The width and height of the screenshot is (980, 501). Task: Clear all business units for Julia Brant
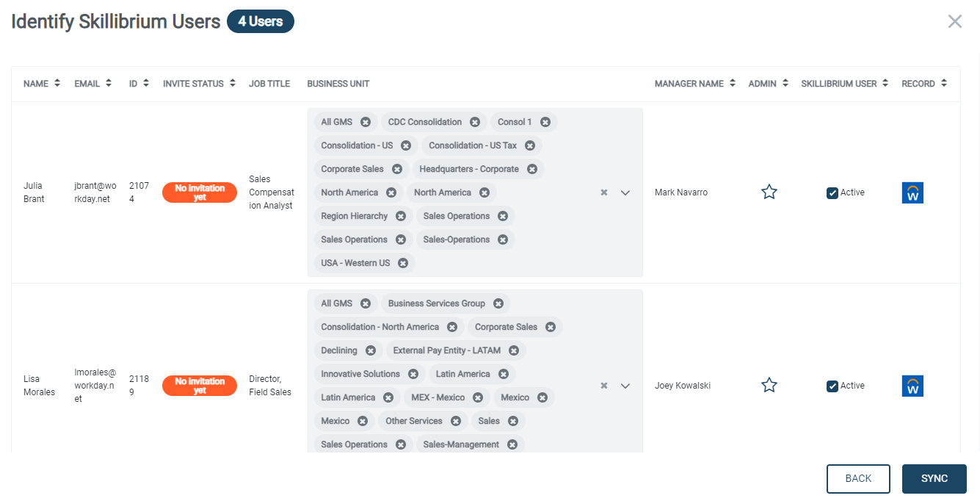coord(604,192)
